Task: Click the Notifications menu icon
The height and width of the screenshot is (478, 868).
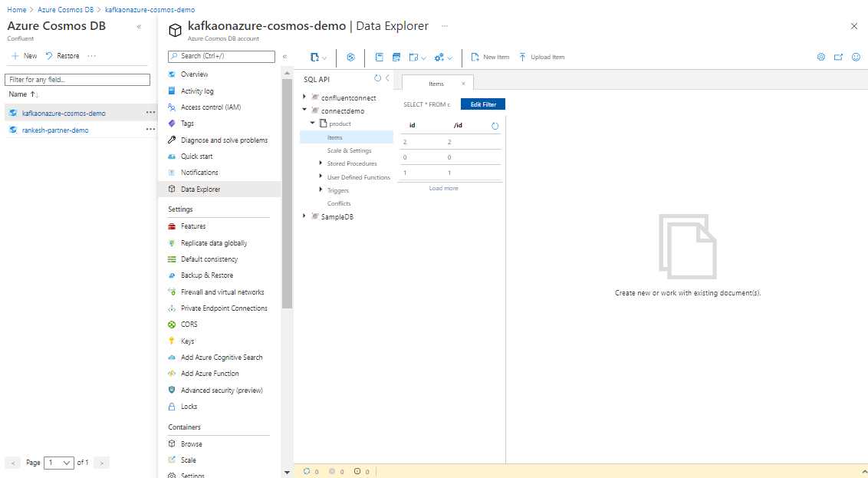Action: pyautogui.click(x=172, y=173)
